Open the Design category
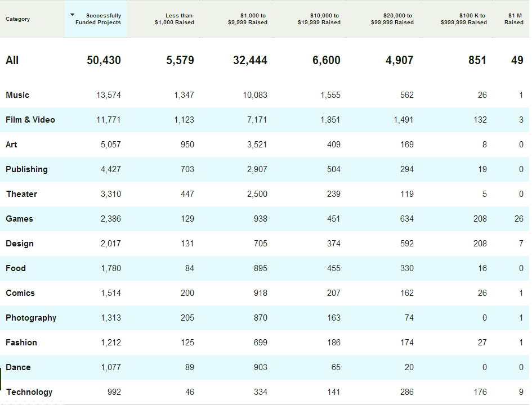The width and height of the screenshot is (532, 405). pyautogui.click(x=20, y=244)
